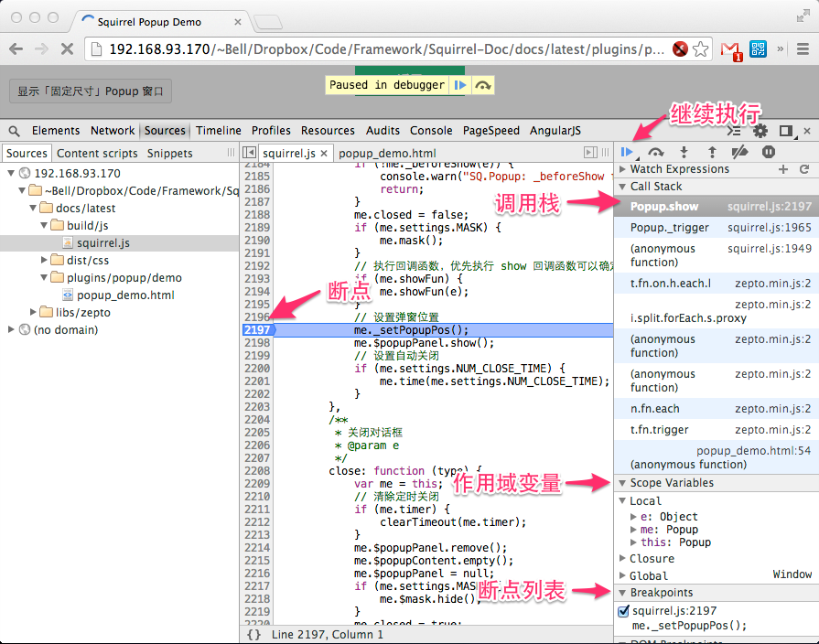The height and width of the screenshot is (644, 819).
Task: Go forward in browser history
Action: [x=41, y=49]
